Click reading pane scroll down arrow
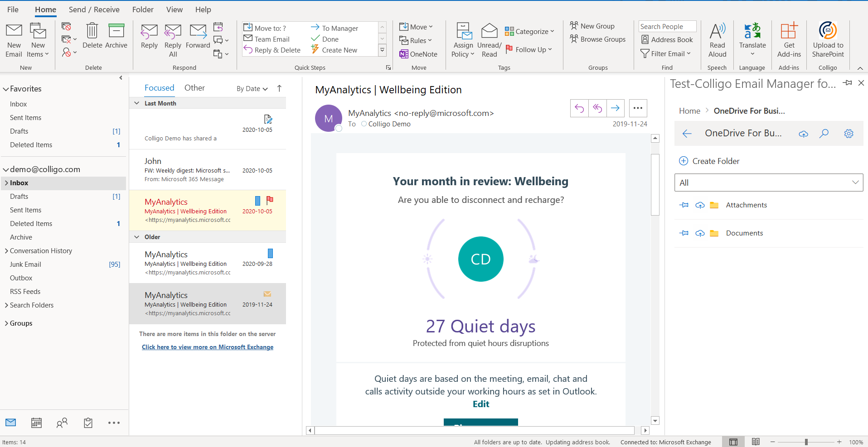 [x=655, y=421]
